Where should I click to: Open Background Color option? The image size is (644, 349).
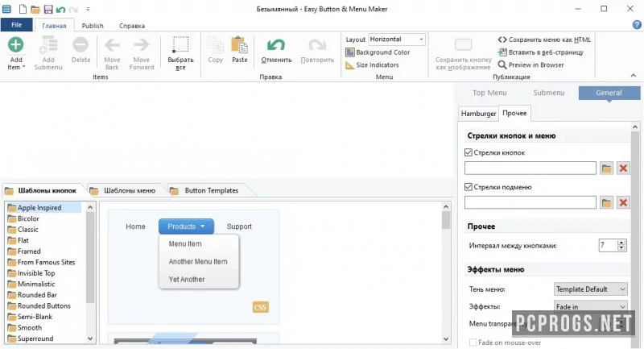point(378,52)
